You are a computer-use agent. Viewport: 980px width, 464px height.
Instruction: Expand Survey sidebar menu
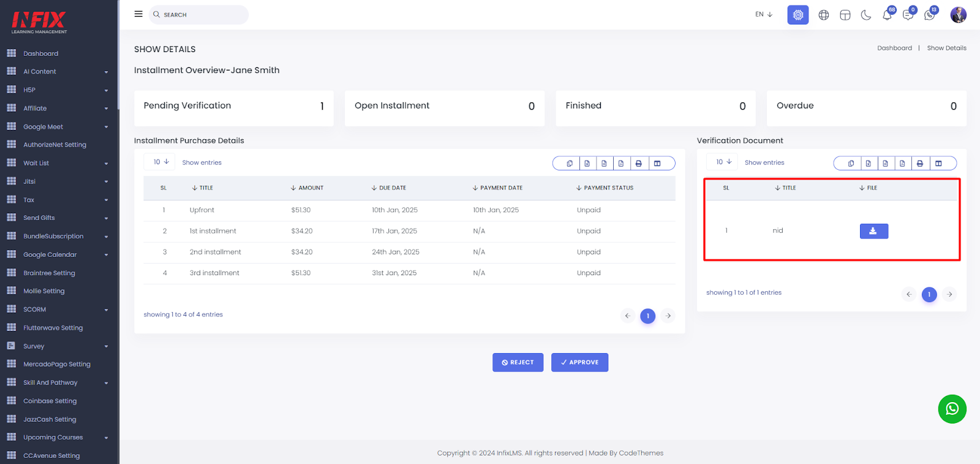tap(59, 346)
